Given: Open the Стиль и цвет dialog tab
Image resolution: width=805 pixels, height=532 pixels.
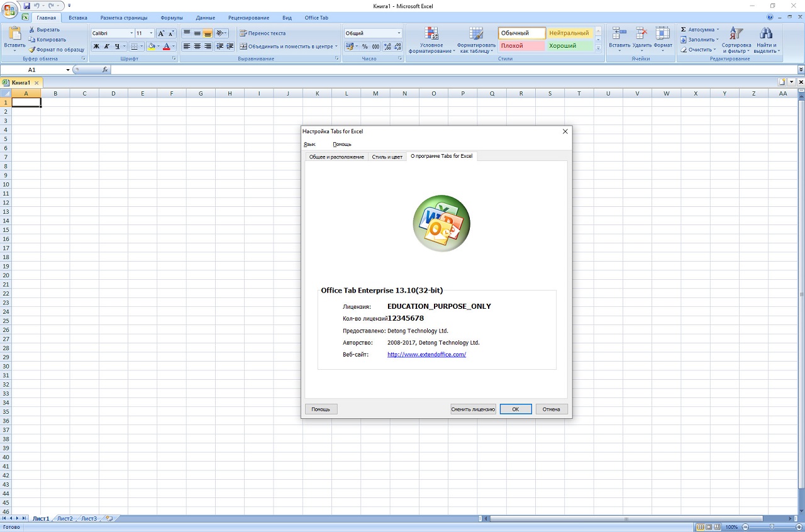Looking at the screenshot, I should [x=387, y=157].
